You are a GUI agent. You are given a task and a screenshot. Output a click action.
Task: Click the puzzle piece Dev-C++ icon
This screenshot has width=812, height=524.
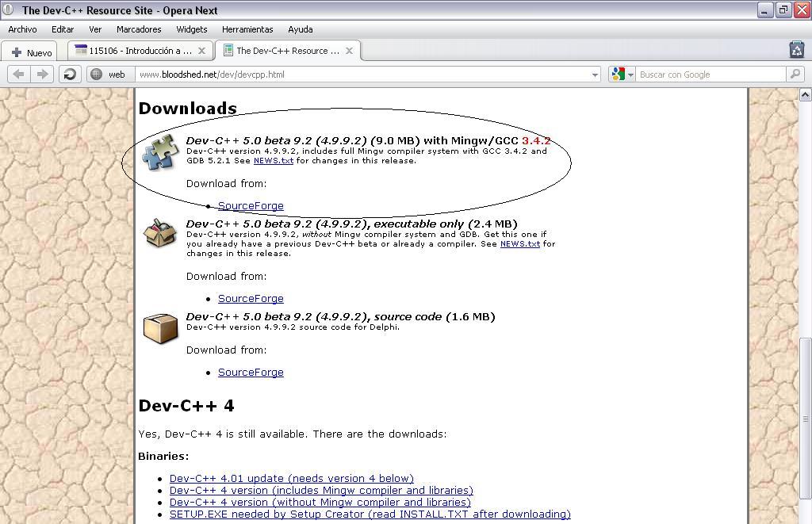[160, 151]
